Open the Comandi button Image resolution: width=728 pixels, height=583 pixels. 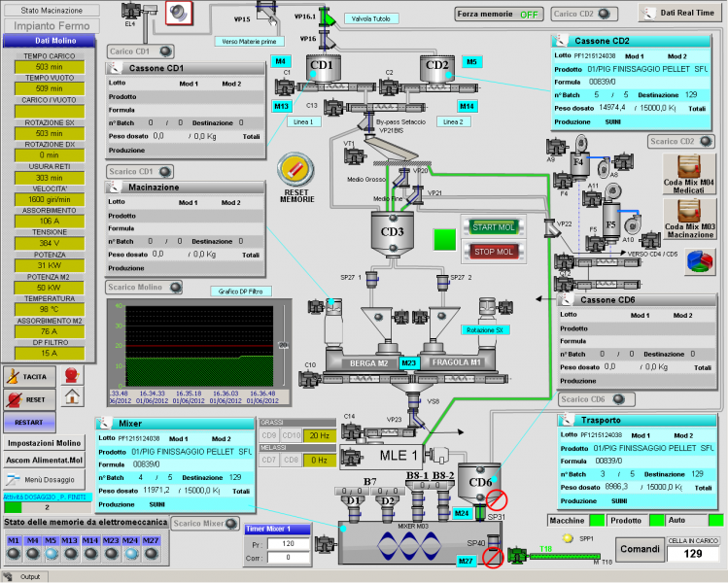640,549
